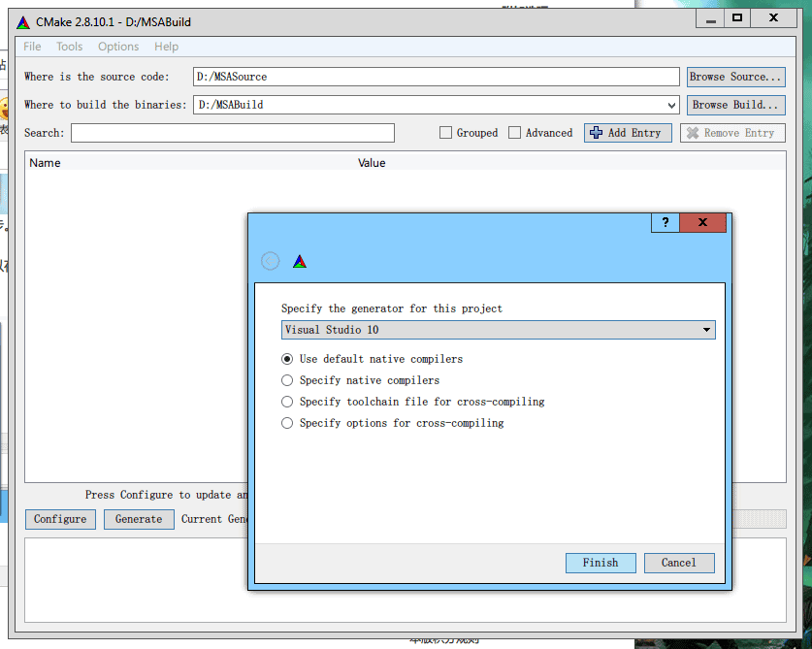Select Specify native compilers option

287,380
